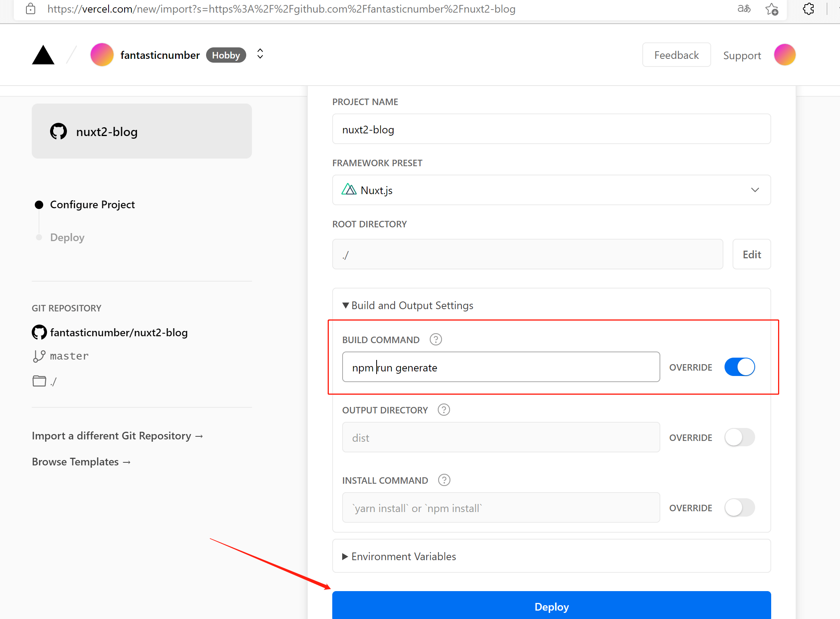This screenshot has width=840, height=619.
Task: Click Output Directory help question icon
Action: [444, 410]
